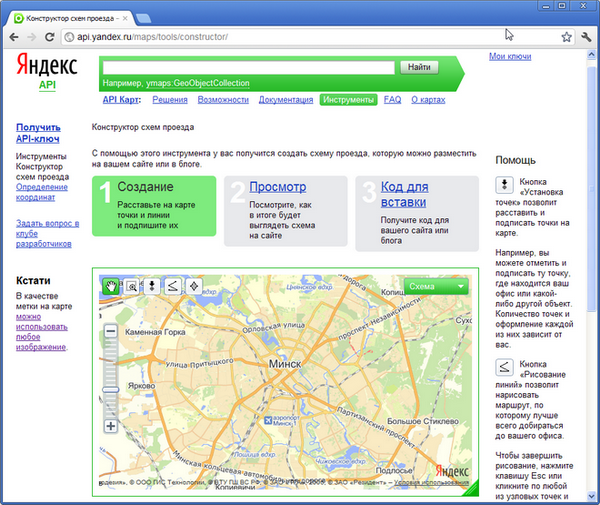Close the Конструктор схем проезда tab
This screenshot has height=505, width=600.
(x=125, y=18)
